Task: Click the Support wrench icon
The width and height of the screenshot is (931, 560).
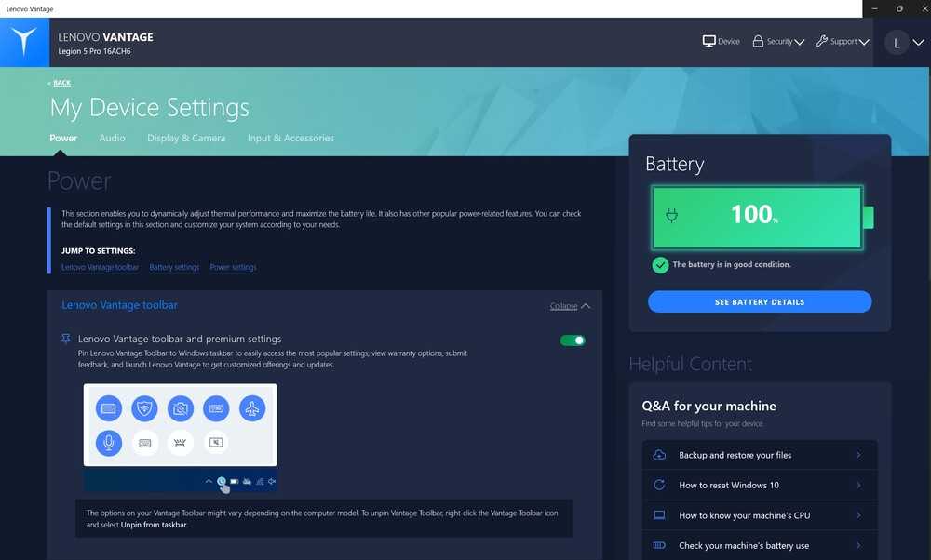Action: click(821, 42)
